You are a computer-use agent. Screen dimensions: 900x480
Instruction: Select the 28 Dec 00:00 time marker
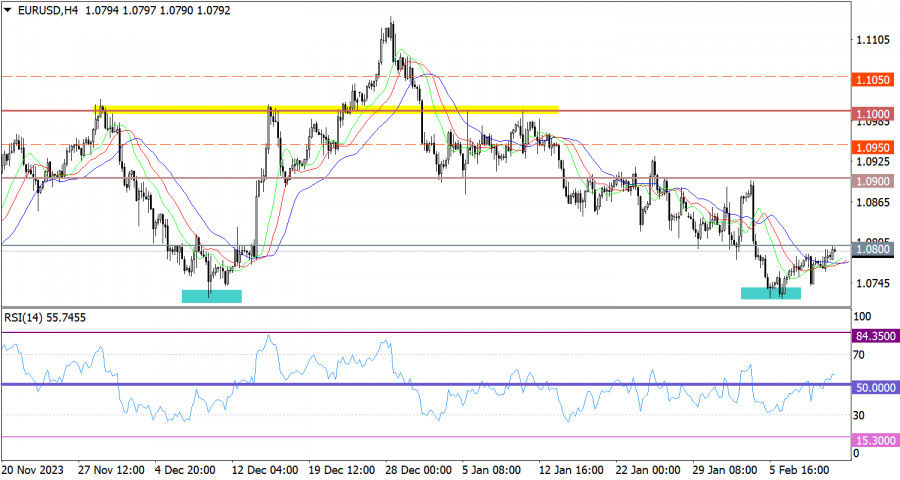pyautogui.click(x=418, y=470)
